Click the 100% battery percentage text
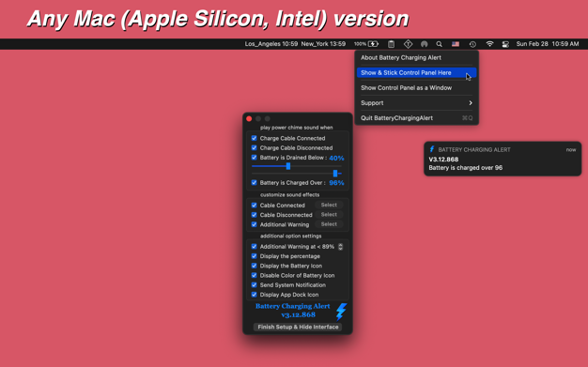Viewport: 588px width, 367px height. pos(360,44)
